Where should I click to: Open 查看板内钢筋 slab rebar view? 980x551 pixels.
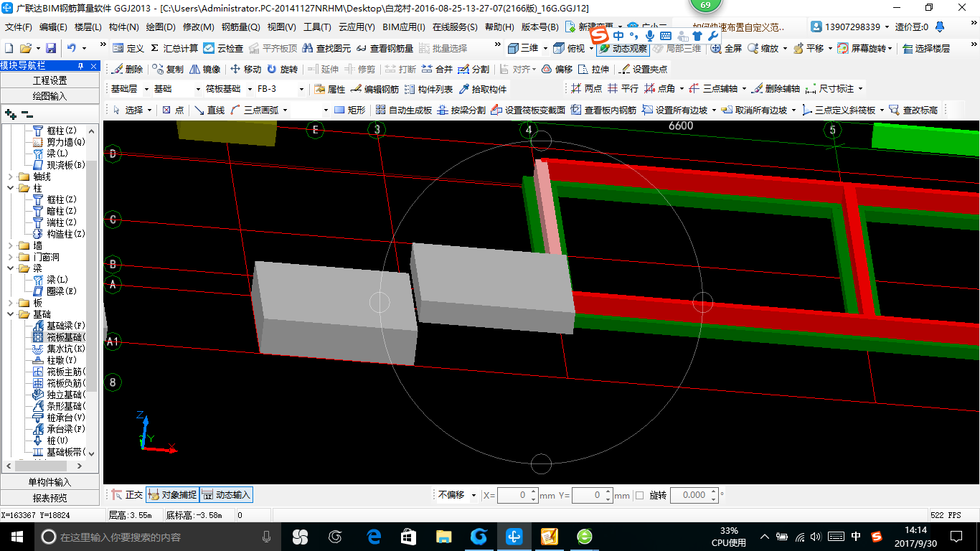pyautogui.click(x=603, y=110)
